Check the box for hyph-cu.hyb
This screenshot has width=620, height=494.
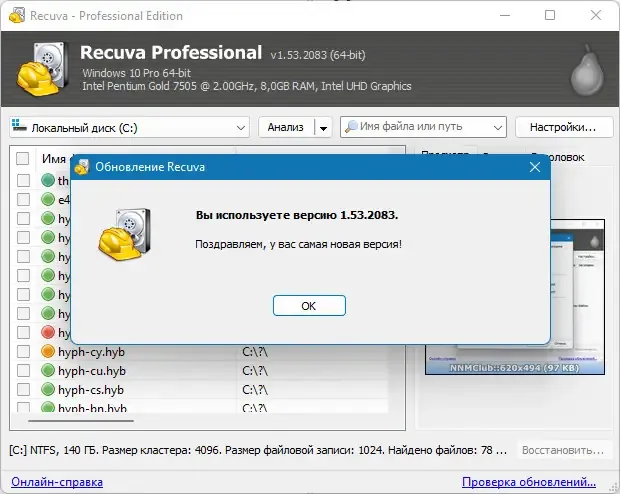click(23, 370)
